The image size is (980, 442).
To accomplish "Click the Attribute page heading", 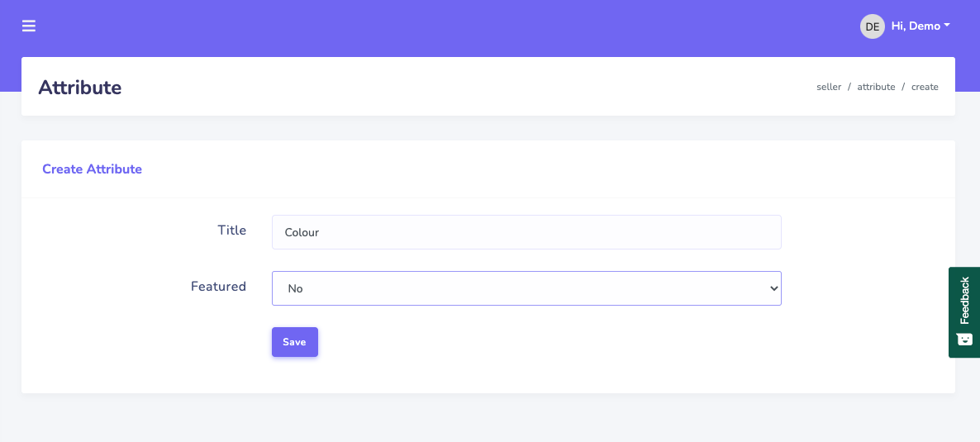I will tap(80, 88).
